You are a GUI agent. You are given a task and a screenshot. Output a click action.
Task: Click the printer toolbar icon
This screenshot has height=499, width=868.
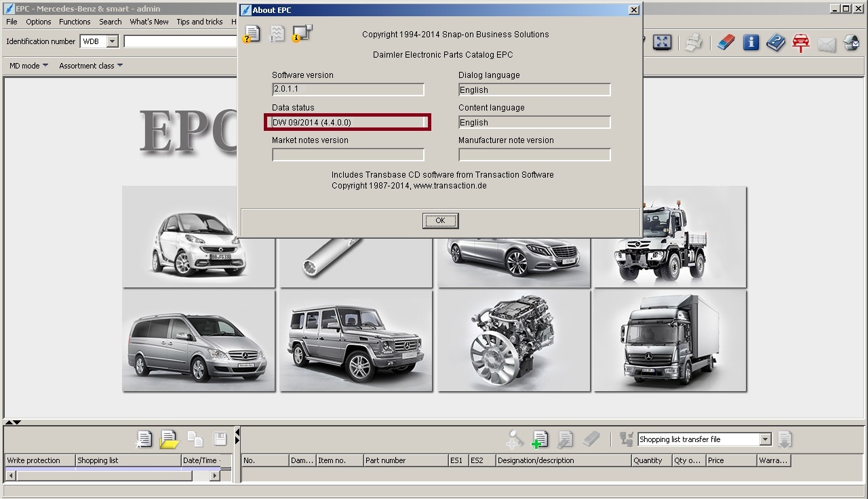693,43
